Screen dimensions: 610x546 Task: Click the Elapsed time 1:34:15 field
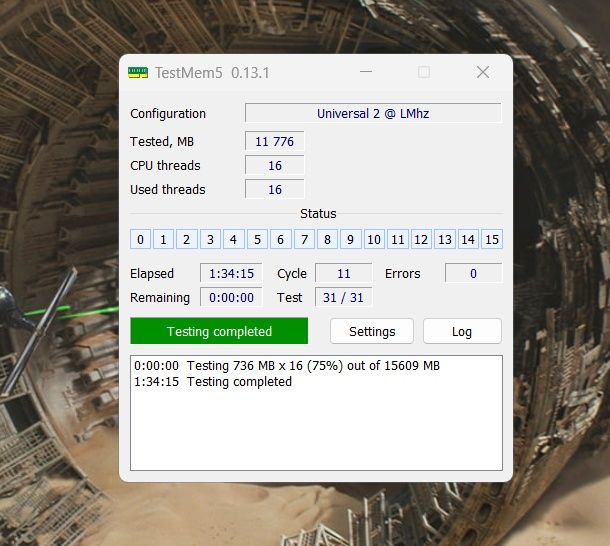pos(231,273)
